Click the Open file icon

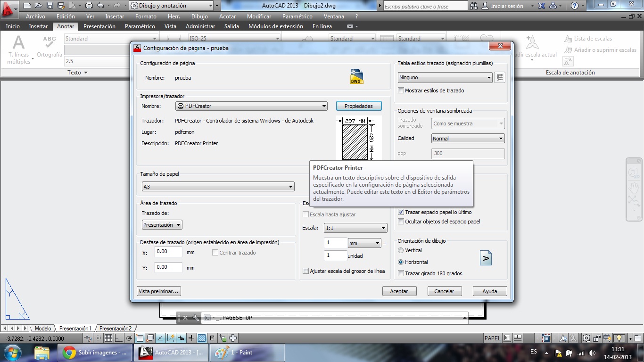[x=38, y=6]
